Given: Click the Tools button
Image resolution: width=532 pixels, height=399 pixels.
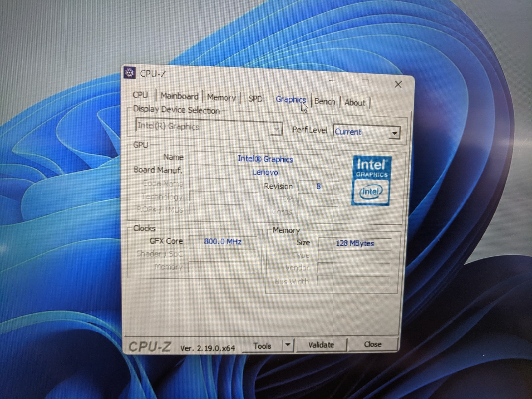Looking at the screenshot, I should point(262,346).
